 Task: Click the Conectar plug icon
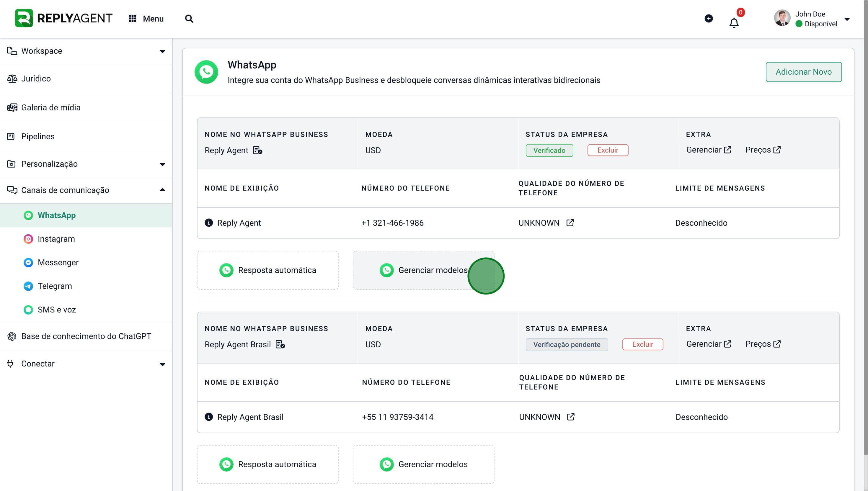coord(10,364)
